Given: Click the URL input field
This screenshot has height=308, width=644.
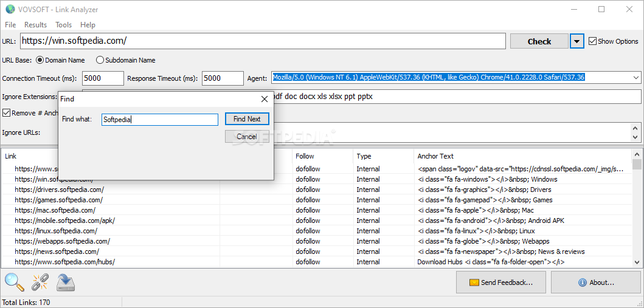Looking at the screenshot, I should (263, 41).
